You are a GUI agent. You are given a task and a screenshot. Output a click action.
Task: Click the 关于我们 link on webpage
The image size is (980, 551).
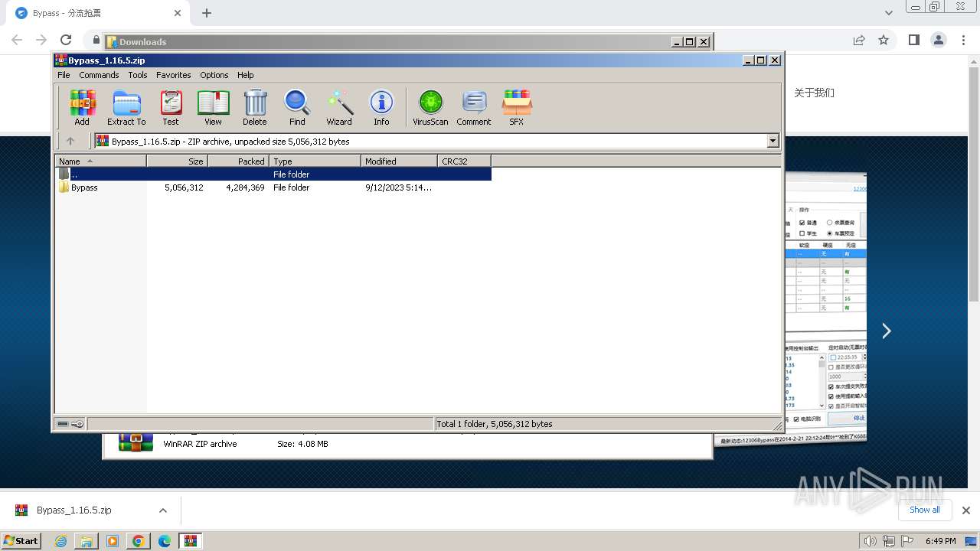point(814,93)
